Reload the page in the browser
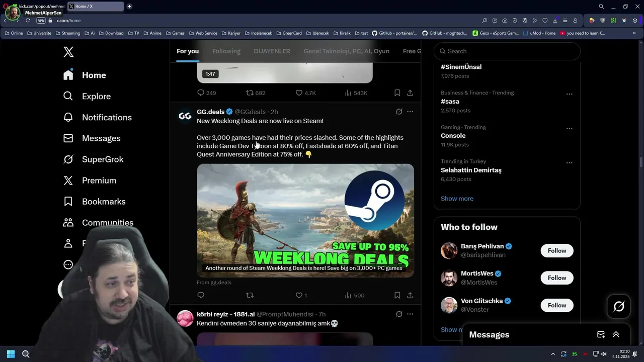Viewport: 644px width, 362px height. pos(28,21)
